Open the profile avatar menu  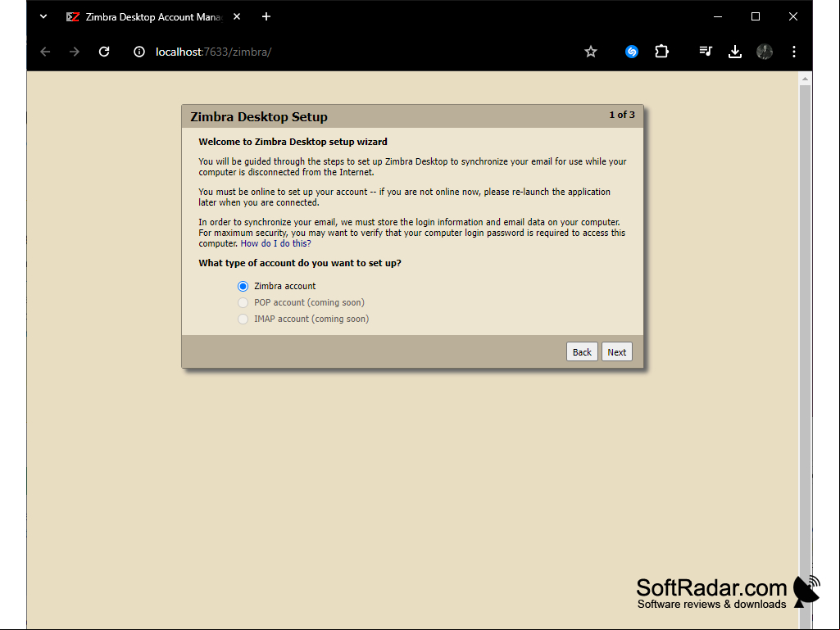(765, 52)
